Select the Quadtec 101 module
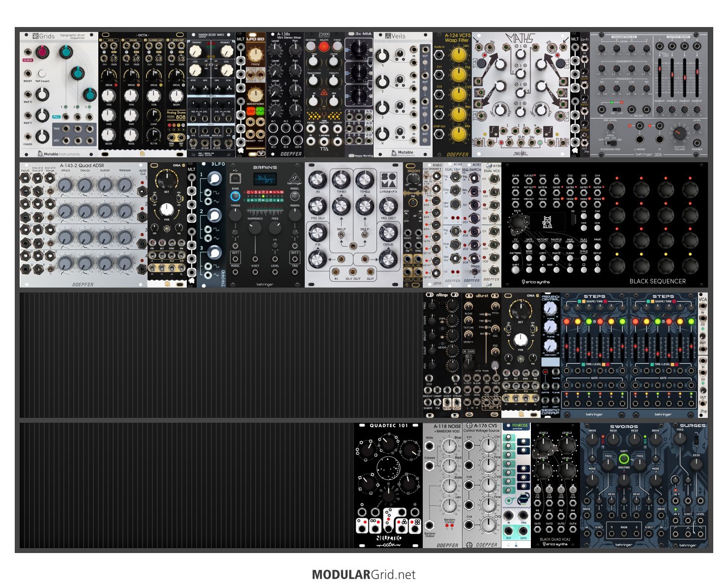The height and width of the screenshot is (585, 728). [x=388, y=485]
